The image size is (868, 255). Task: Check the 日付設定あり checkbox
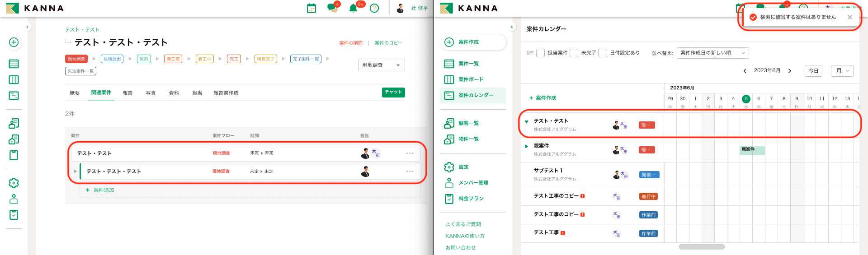click(603, 53)
